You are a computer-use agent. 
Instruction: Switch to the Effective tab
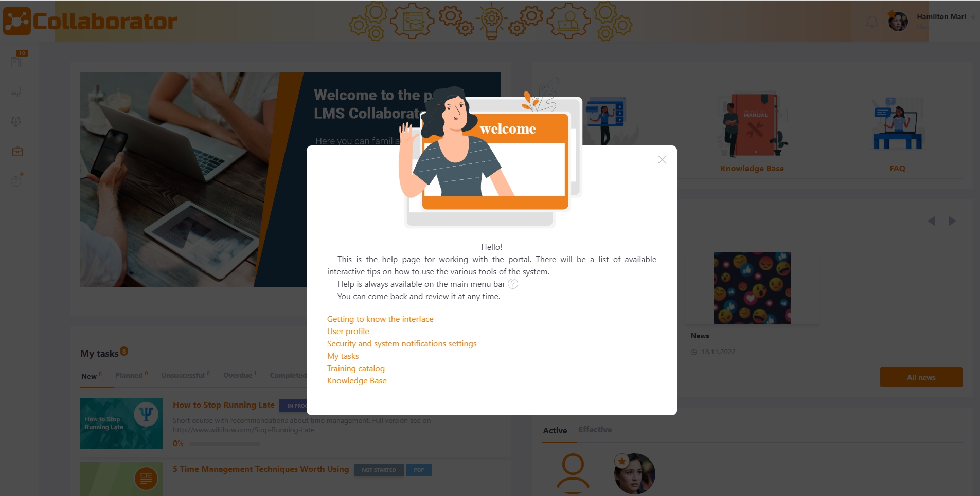tap(595, 430)
